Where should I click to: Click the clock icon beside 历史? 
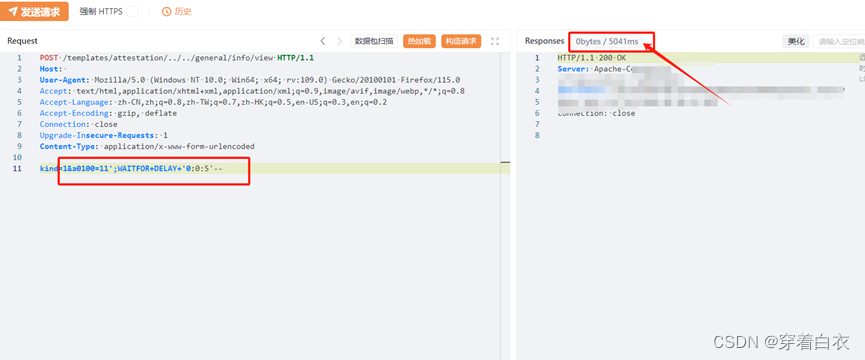pyautogui.click(x=167, y=12)
